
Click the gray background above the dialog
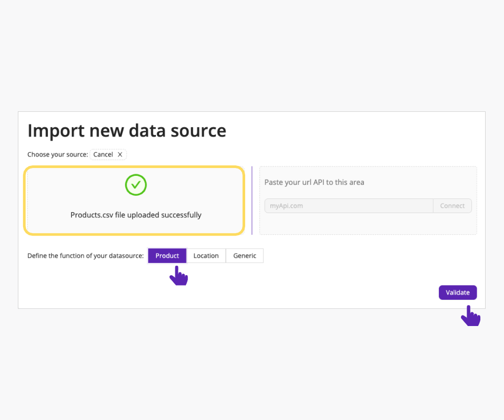coord(252,52)
